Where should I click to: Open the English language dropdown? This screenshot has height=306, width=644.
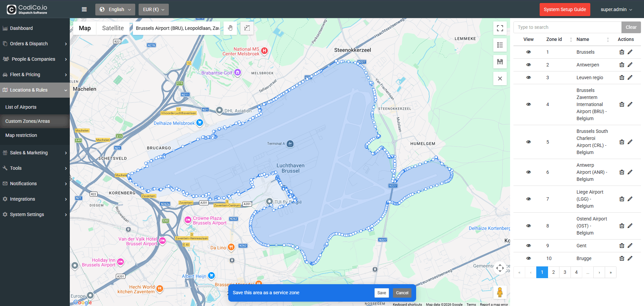click(x=115, y=9)
